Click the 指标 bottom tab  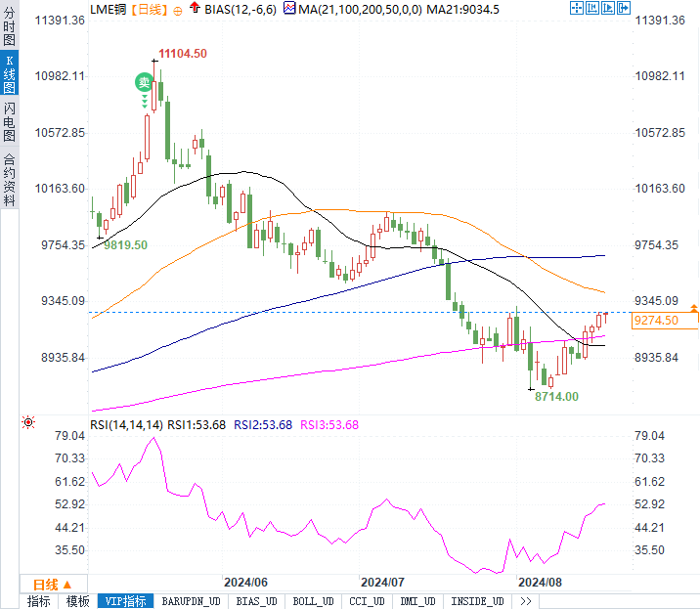pyautogui.click(x=38, y=601)
